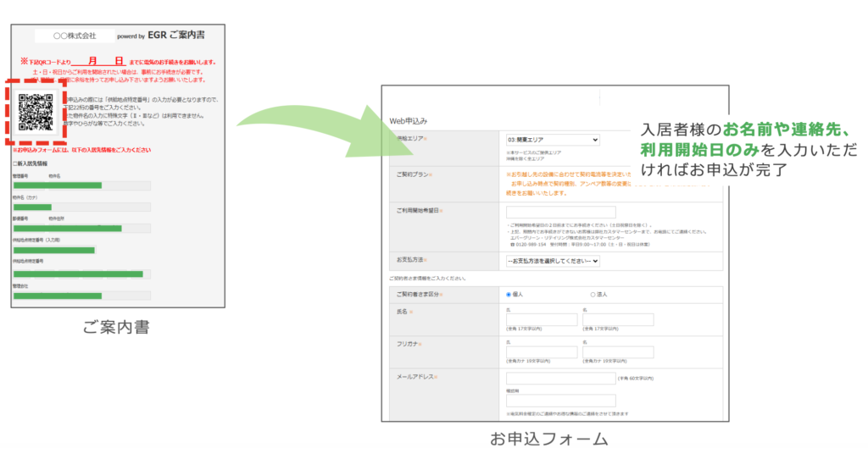Click the 管理会社 label in the guide
The width and height of the screenshot is (868, 470).
click(x=20, y=286)
